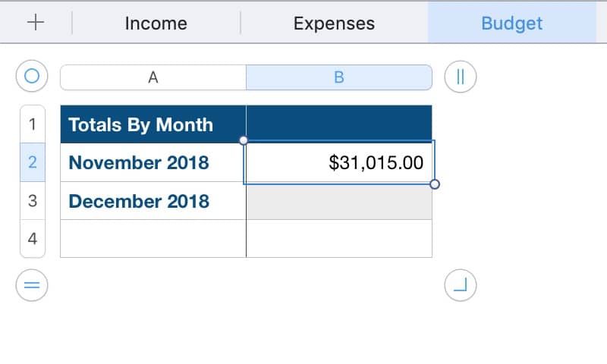Click the top-left selection handle of cell B2
This screenshot has height=364, width=607.
click(x=244, y=140)
